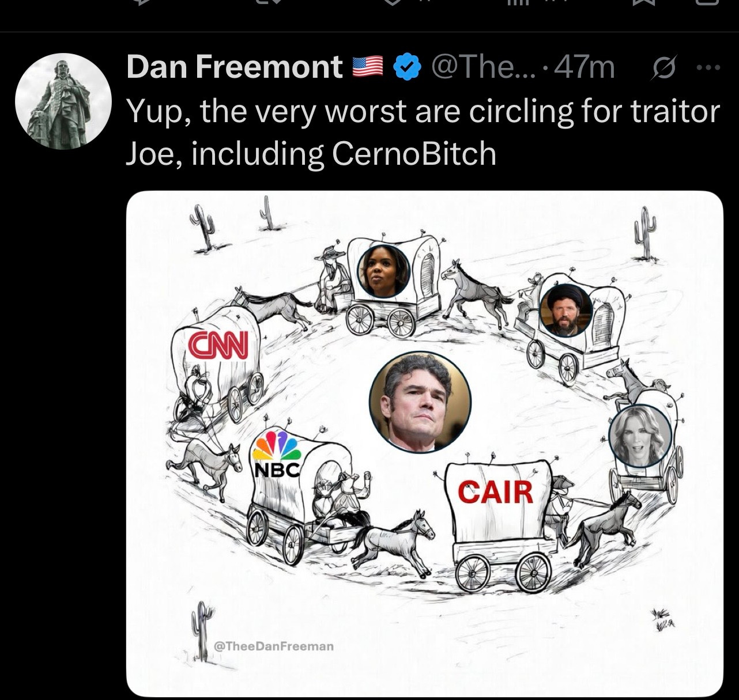Tap the center circular portrait in the cartoon
Image resolution: width=739 pixels, height=700 pixels.
[x=420, y=403]
